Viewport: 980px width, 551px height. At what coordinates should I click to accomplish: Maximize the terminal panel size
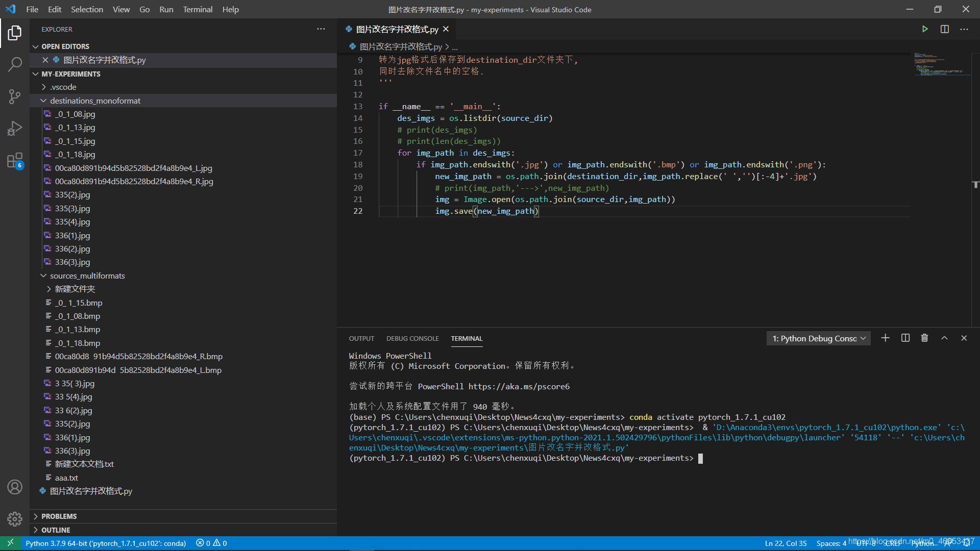(x=944, y=338)
